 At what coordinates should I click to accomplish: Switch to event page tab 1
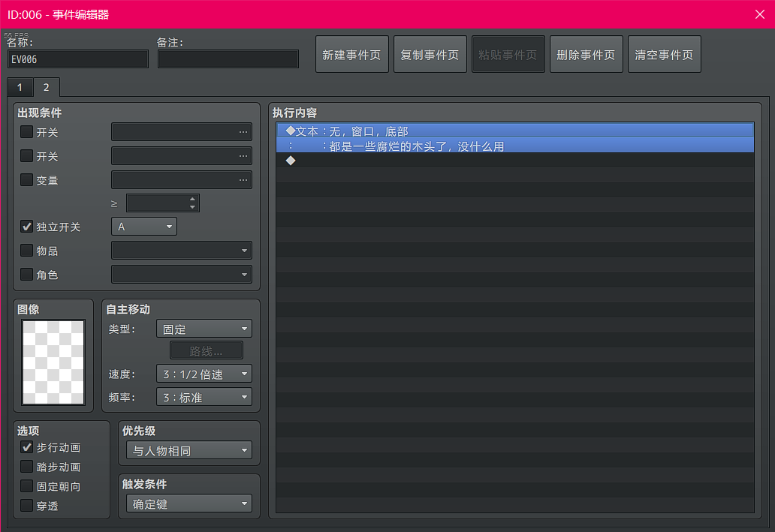tap(20, 88)
